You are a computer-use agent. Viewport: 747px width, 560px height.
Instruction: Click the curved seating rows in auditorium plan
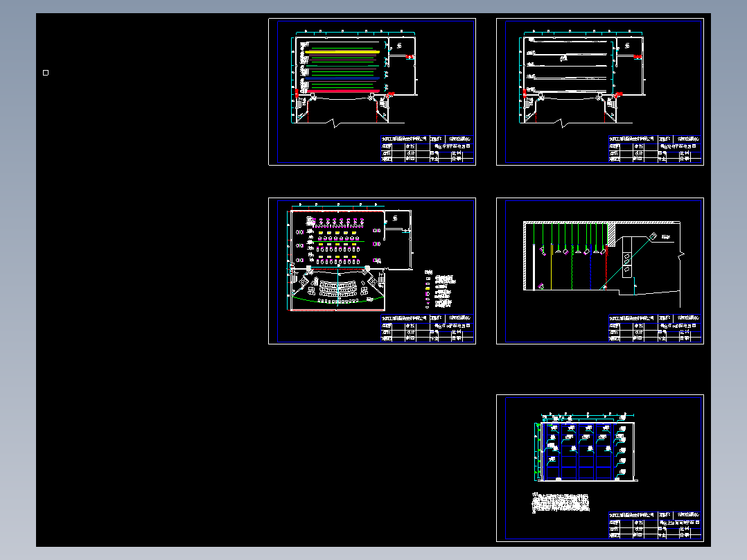pos(337,289)
